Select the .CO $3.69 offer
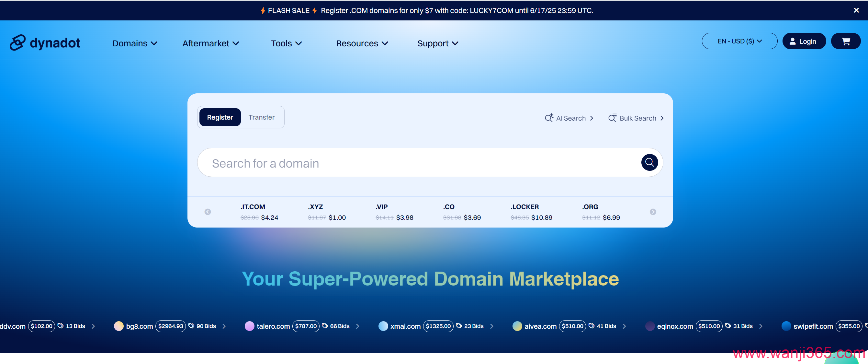 click(462, 212)
